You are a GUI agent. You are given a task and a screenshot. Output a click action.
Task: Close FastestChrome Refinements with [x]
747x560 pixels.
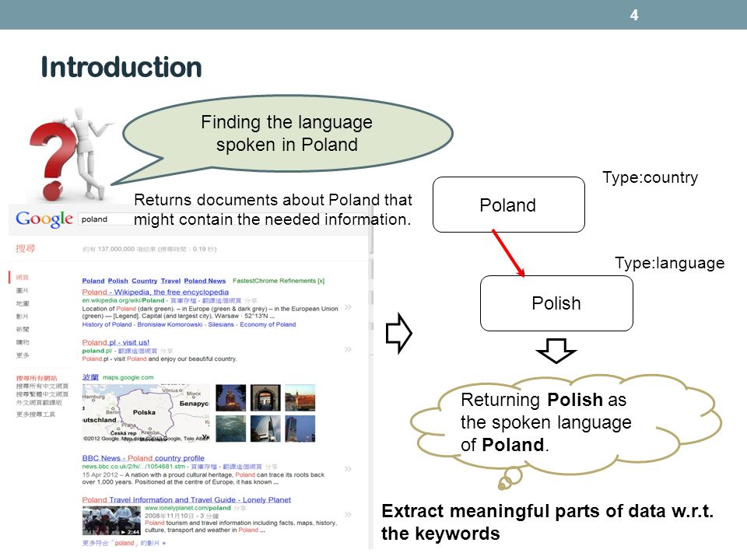(321, 281)
